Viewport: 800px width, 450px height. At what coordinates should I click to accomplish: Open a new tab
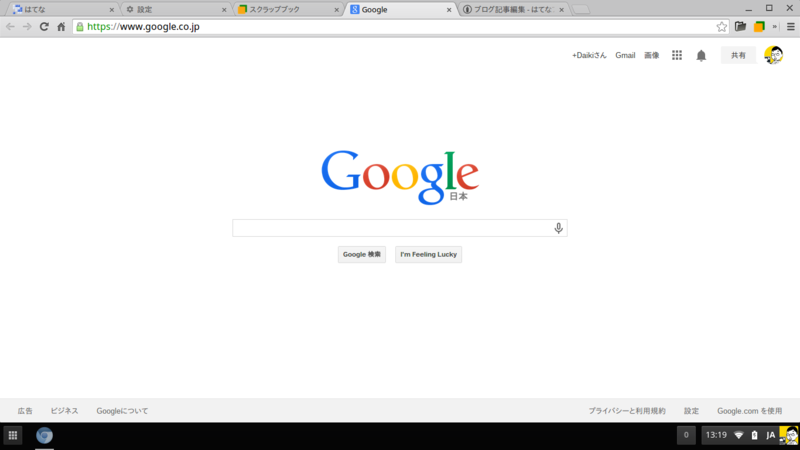581,10
